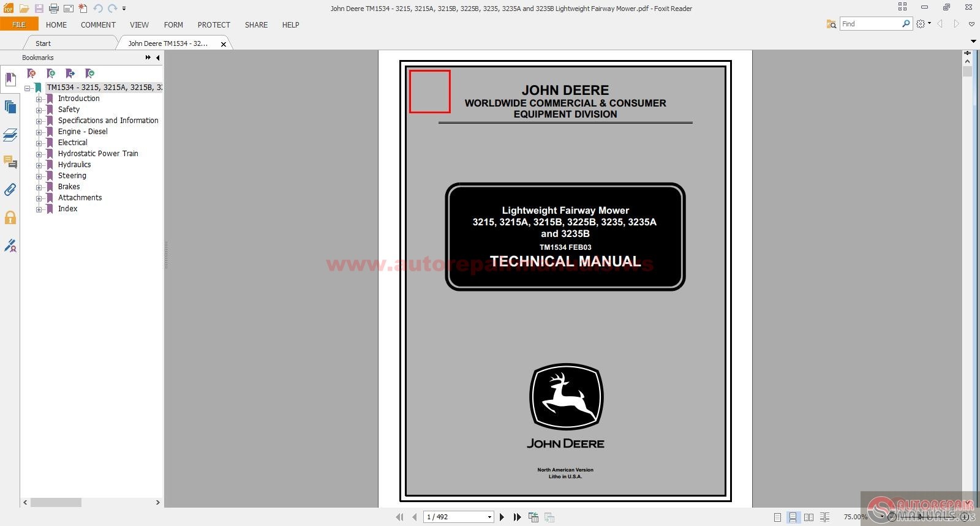Open the Digital Signatures panel icon
980x526 pixels.
coord(10,246)
